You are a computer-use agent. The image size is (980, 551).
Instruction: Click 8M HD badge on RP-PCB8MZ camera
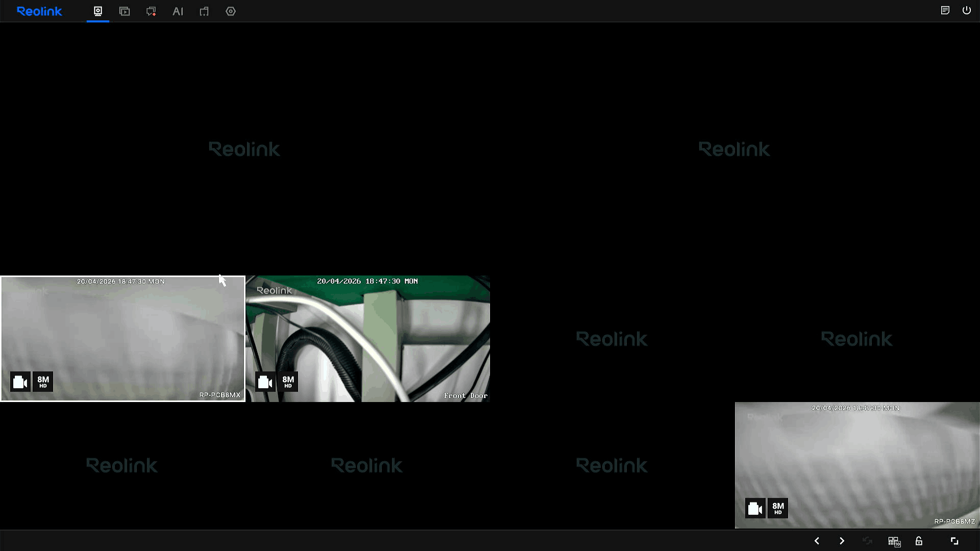778,508
